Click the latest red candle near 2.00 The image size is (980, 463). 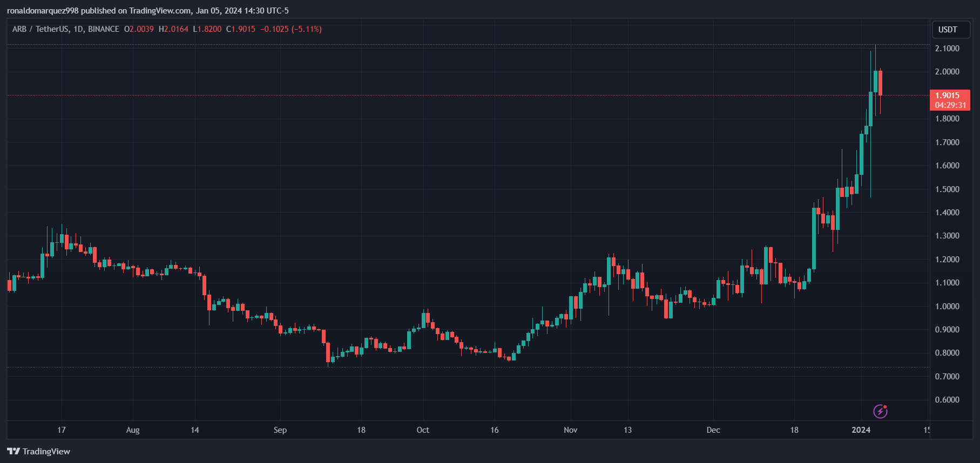[x=880, y=83]
